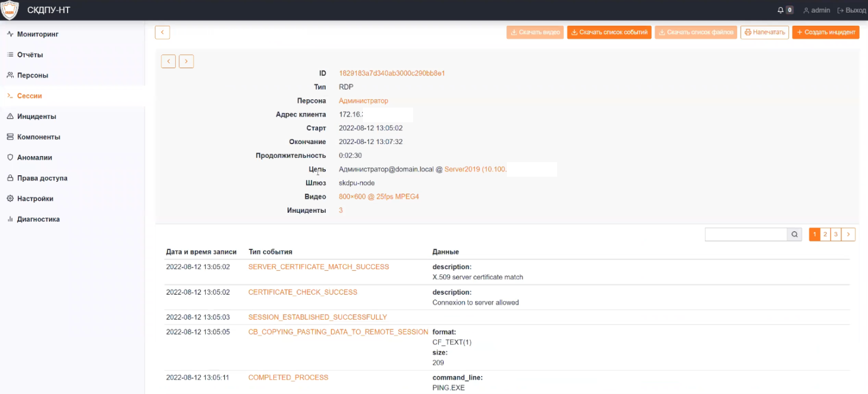Select X.509 server certificate match text
This screenshot has width=868, height=394.
478,277
